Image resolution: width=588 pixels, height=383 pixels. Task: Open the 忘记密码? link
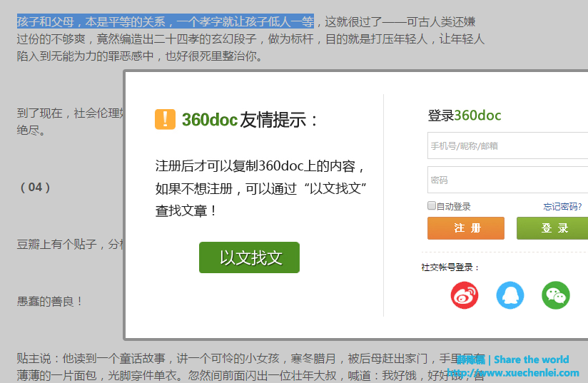(x=562, y=207)
